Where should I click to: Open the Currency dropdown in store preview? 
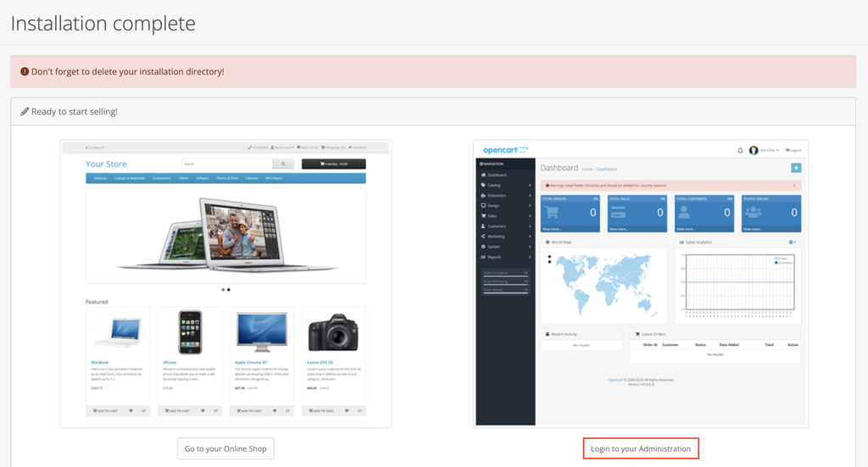coord(95,147)
